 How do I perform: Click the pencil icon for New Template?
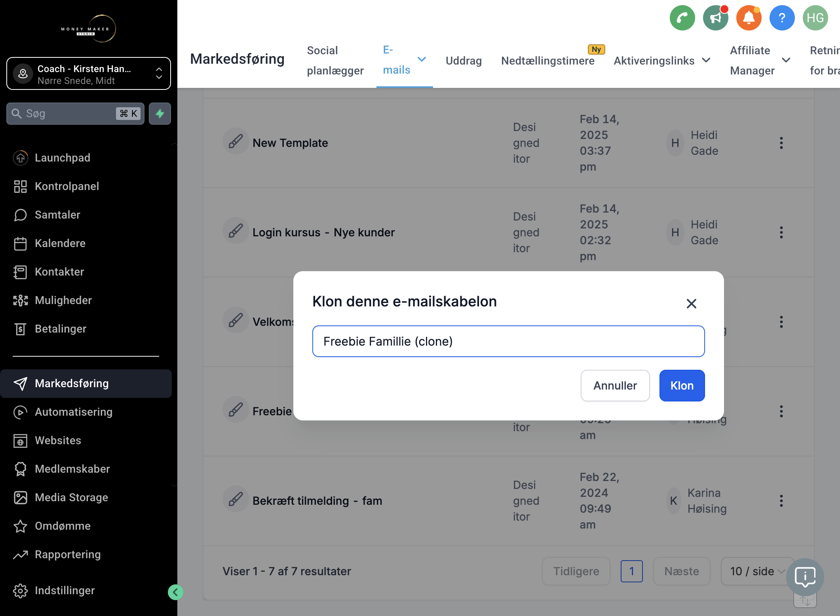coord(236,141)
